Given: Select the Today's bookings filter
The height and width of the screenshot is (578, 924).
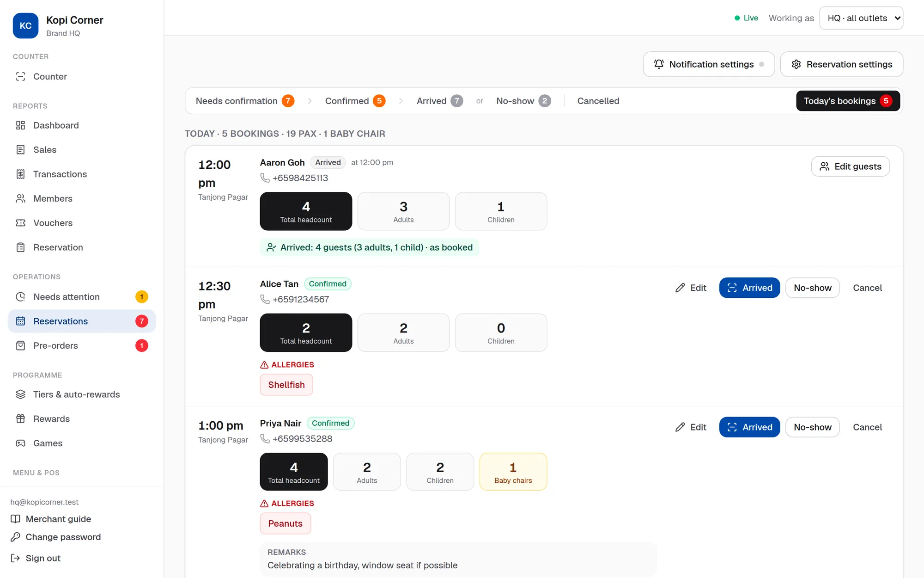Looking at the screenshot, I should point(848,101).
